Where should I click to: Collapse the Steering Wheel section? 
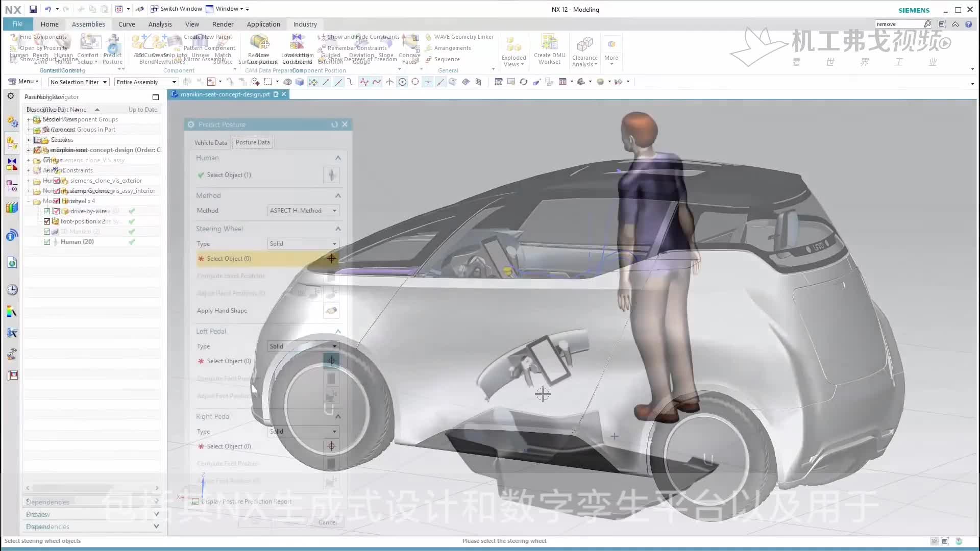(x=338, y=229)
